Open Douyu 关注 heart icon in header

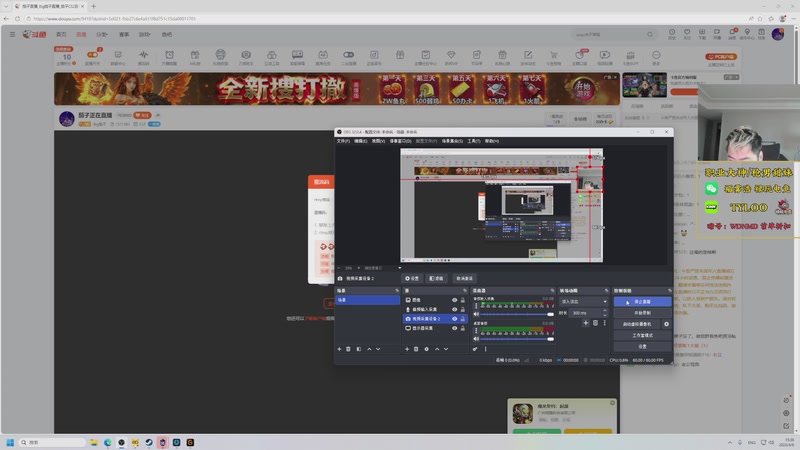[687, 34]
